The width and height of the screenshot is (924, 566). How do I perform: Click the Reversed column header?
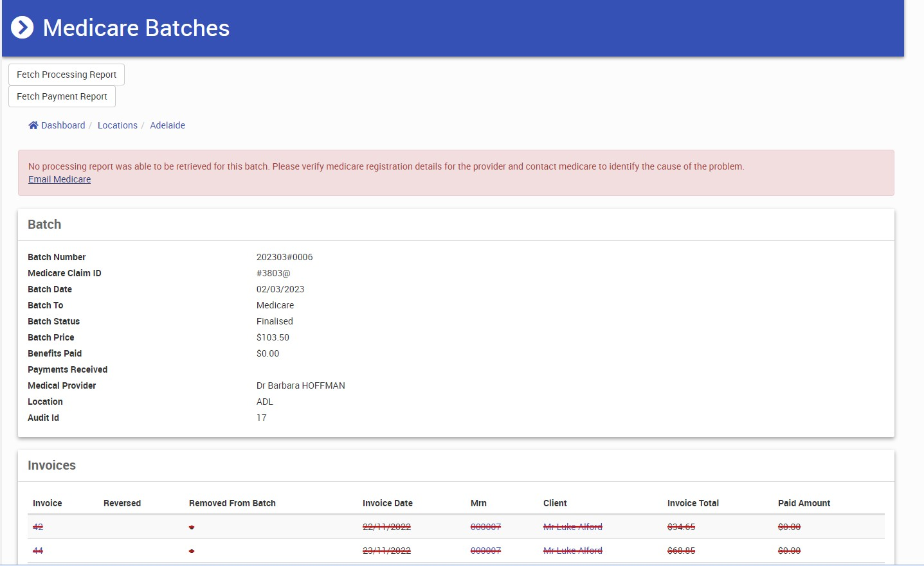click(x=122, y=503)
